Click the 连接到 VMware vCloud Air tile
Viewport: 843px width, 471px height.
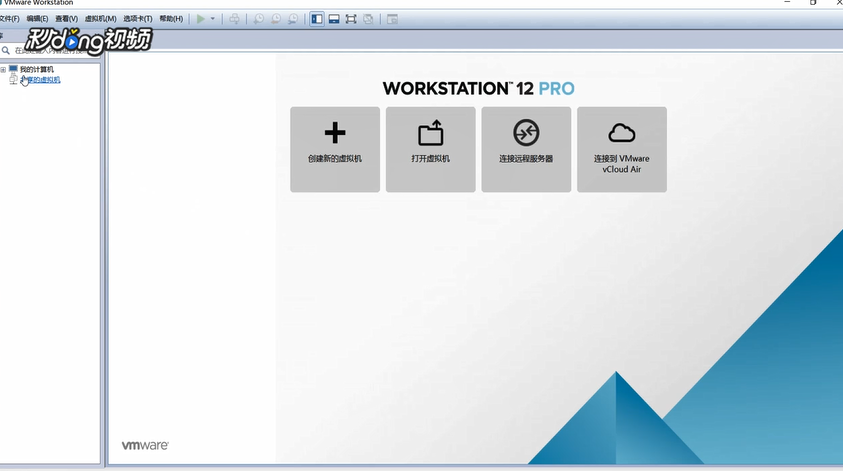pyautogui.click(x=622, y=149)
